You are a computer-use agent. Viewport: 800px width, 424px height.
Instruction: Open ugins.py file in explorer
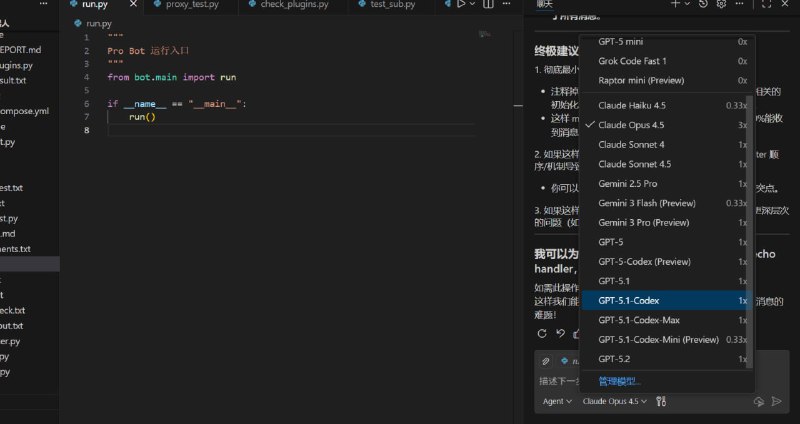point(16,65)
